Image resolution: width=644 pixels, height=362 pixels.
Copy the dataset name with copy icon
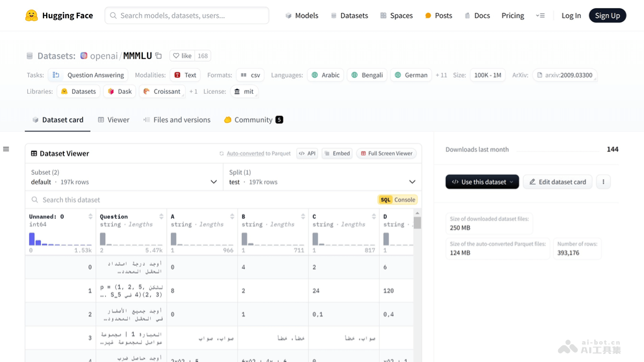(158, 56)
